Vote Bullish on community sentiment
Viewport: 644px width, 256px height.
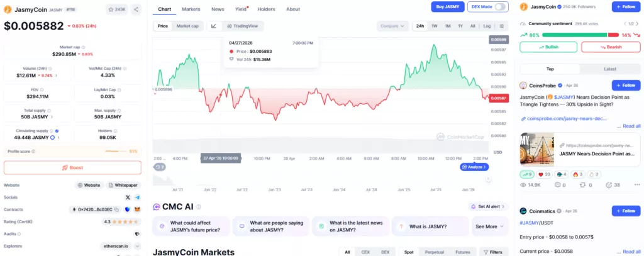548,47
